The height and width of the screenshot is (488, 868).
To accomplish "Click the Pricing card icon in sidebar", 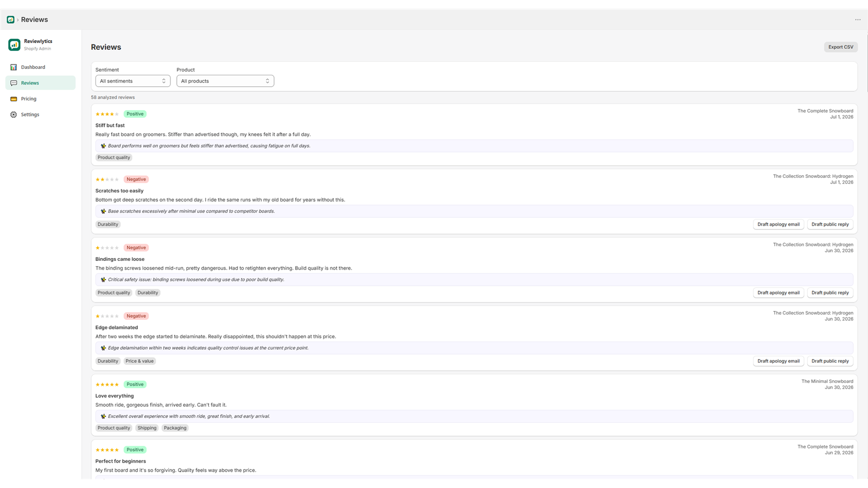I will 14,99.
